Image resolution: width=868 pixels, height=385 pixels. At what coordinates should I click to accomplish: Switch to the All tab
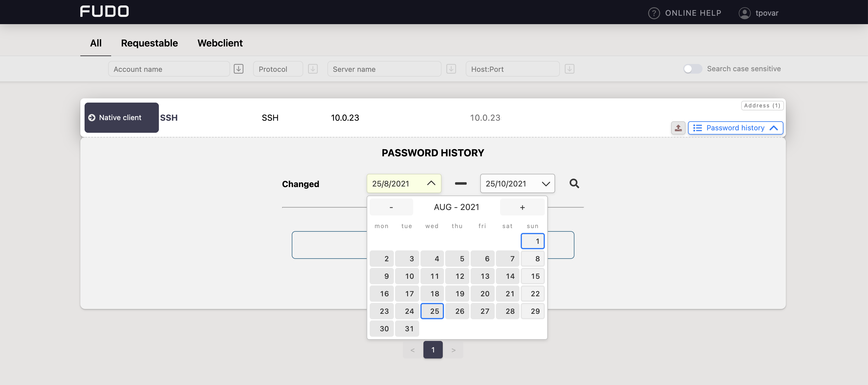96,43
